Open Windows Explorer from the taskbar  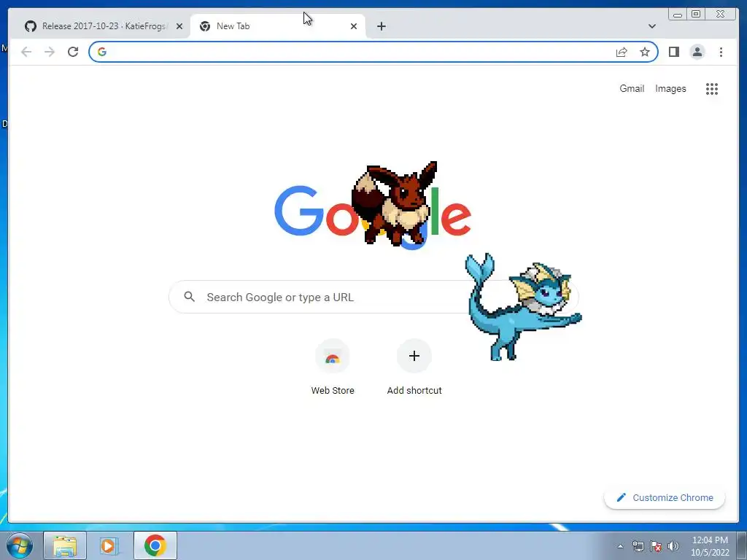(65, 545)
